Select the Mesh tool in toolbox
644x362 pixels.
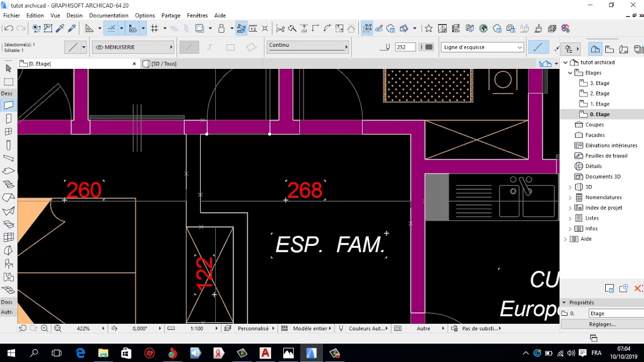[x=9, y=290]
